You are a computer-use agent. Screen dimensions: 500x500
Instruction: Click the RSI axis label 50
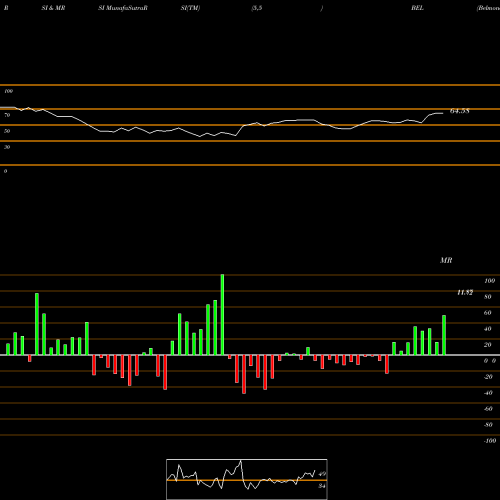pyautogui.click(x=7, y=131)
